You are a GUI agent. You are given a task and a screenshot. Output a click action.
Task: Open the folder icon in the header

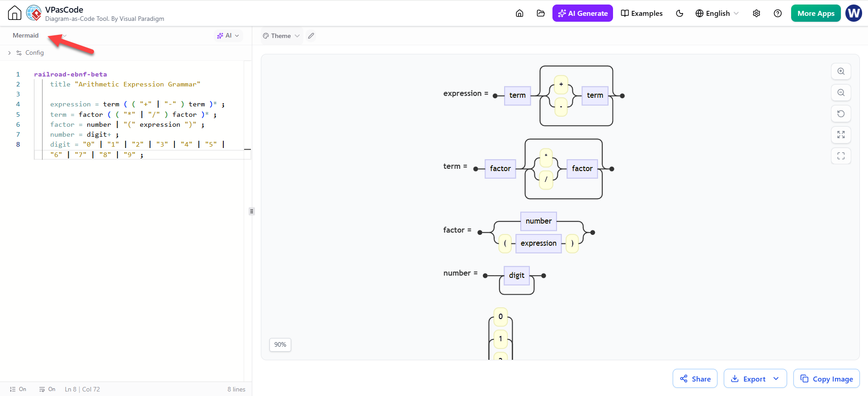(540, 13)
